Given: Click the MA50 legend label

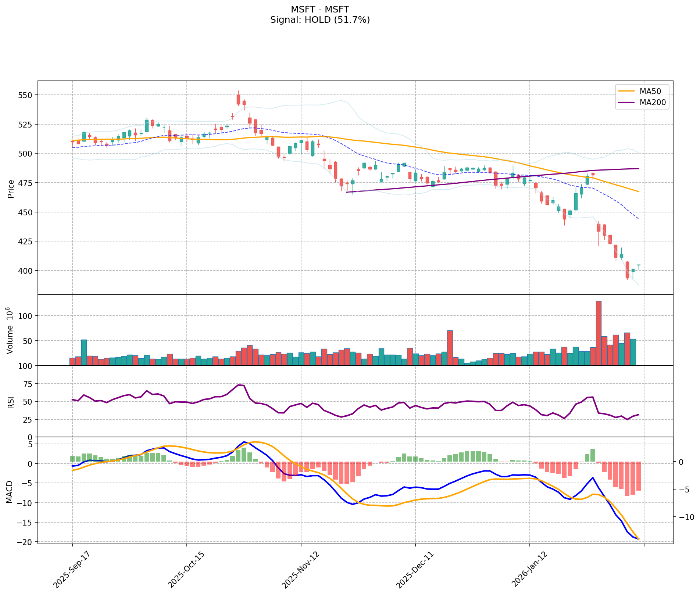Looking at the screenshot, I should tap(649, 91).
